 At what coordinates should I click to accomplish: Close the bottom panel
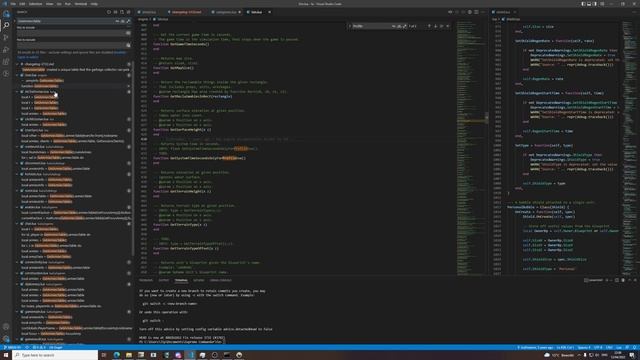635,280
